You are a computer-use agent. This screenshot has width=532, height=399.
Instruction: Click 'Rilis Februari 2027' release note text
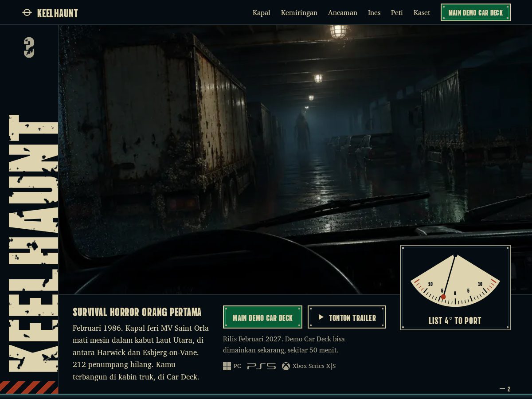[253, 339]
